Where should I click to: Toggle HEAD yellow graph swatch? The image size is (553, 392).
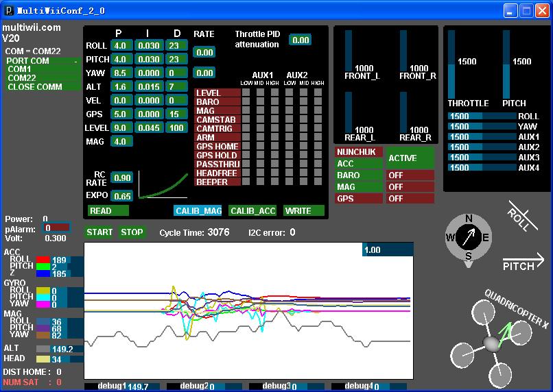pyautogui.click(x=43, y=359)
